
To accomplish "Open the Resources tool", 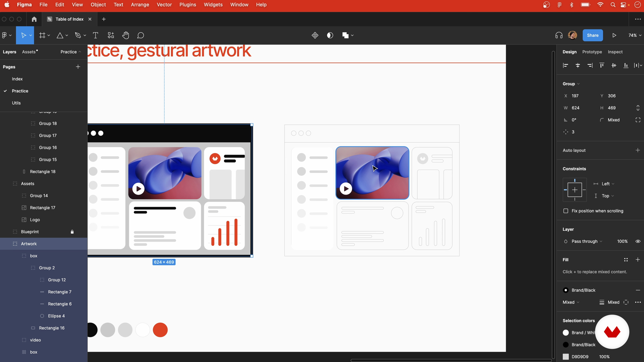I will [111, 35].
